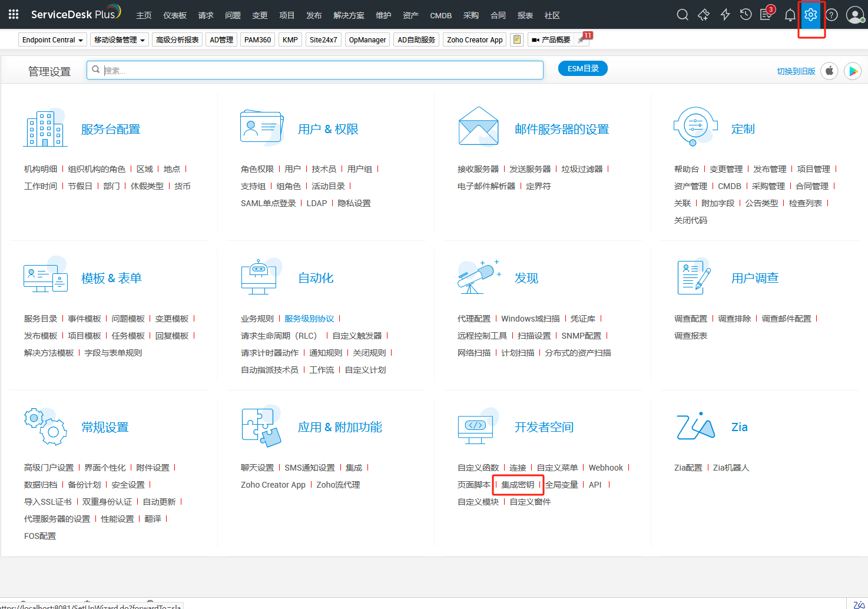Open the AD自助服务 quick link
This screenshot has width=868, height=609.
point(416,39)
